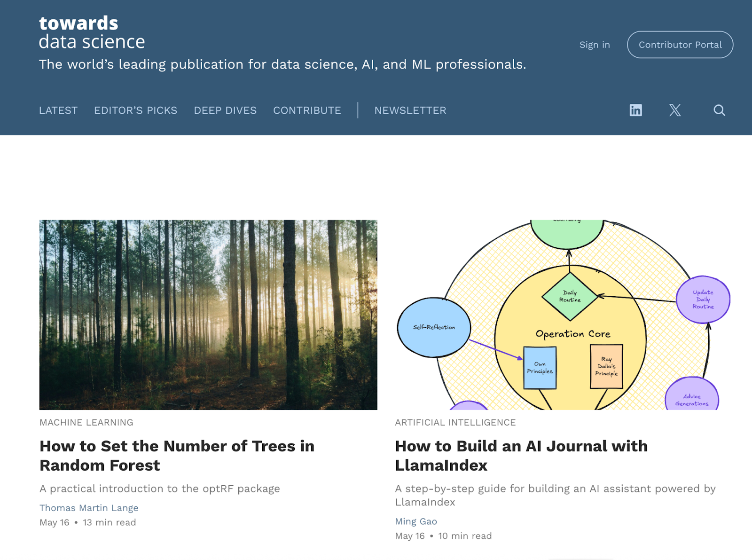Open the Deep Dives section
This screenshot has height=560, width=752.
225,110
